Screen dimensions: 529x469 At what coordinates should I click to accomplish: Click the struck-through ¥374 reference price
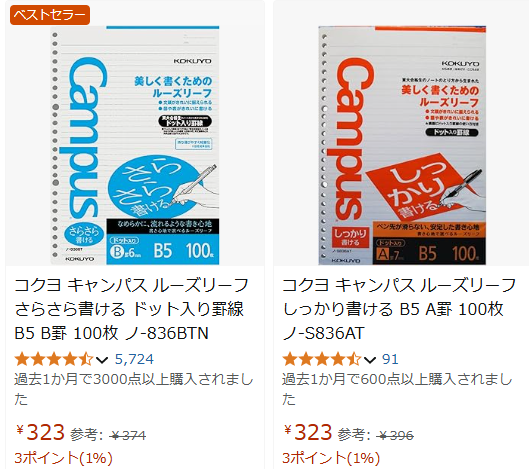pos(128,436)
